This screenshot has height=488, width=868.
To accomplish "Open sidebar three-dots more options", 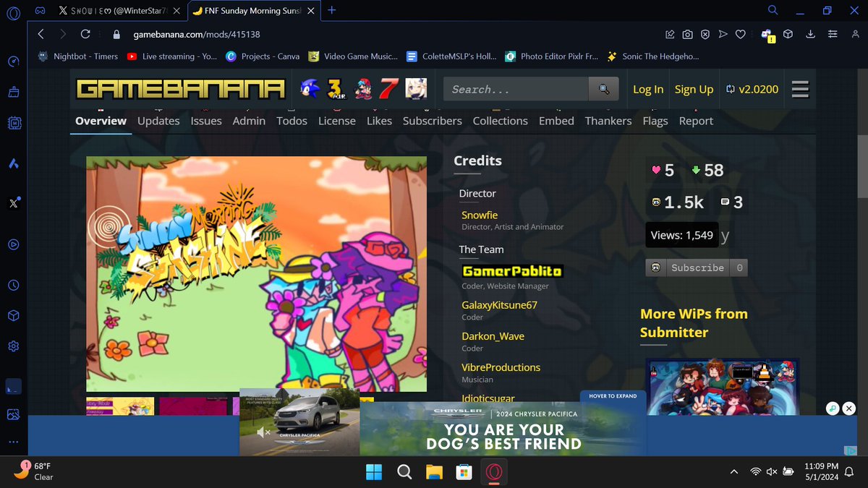I will tap(14, 441).
